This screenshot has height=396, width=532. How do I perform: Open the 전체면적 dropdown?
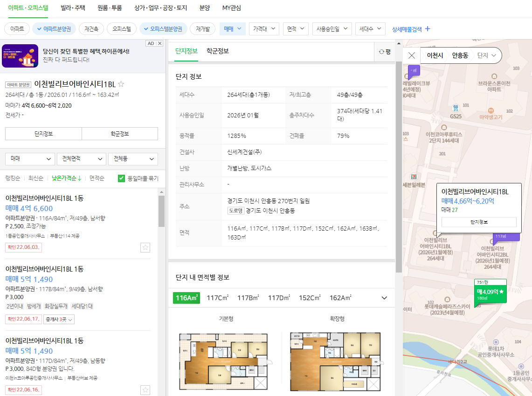(81, 159)
